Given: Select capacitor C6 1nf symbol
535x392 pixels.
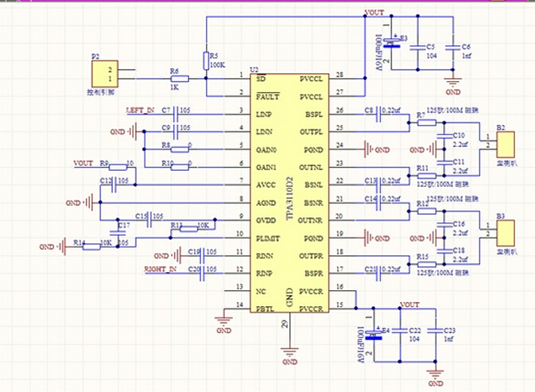Looking at the screenshot, I should click(453, 47).
